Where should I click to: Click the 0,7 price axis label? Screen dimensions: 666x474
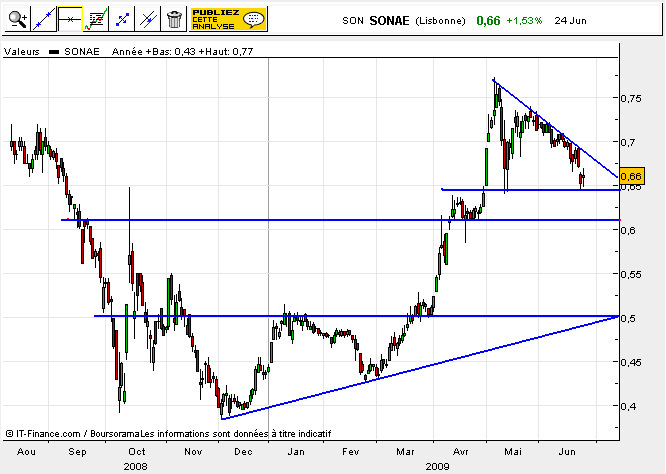(628, 142)
